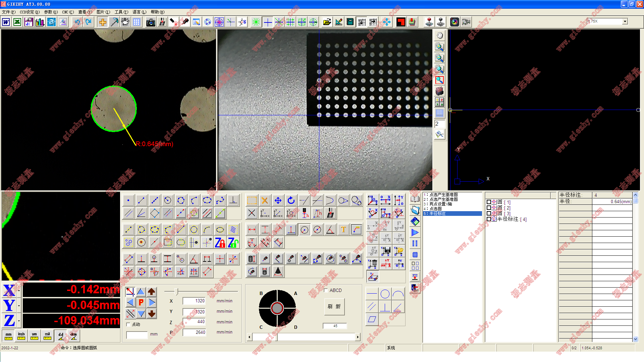This screenshot has width=644, height=362.
Task: Toggle checkbox for 圆 [2] element
Action: coord(489,208)
